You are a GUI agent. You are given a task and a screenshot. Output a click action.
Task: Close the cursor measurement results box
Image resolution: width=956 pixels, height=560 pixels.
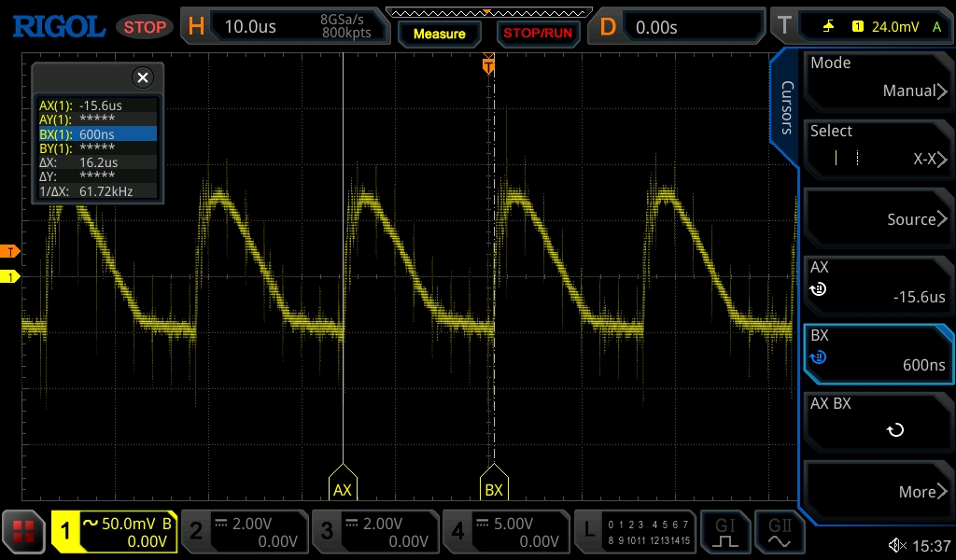click(x=142, y=77)
